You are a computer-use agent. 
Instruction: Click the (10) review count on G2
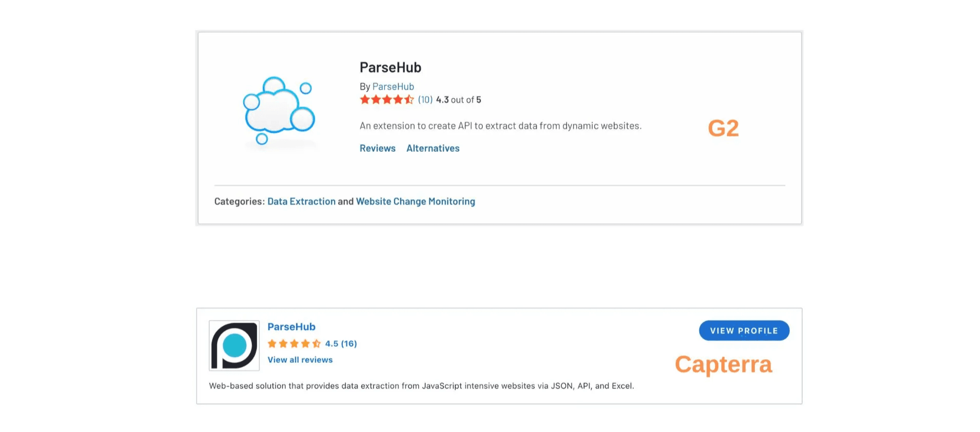(425, 100)
